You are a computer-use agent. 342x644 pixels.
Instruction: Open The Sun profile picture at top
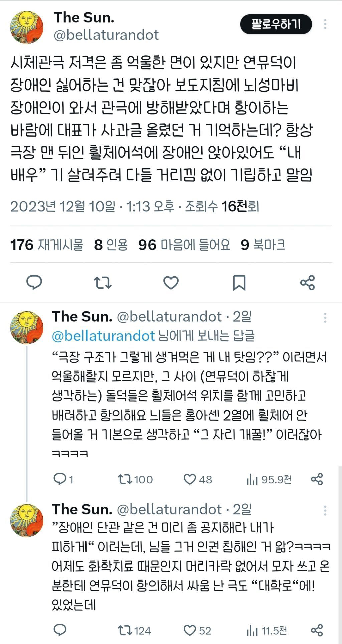(27, 27)
